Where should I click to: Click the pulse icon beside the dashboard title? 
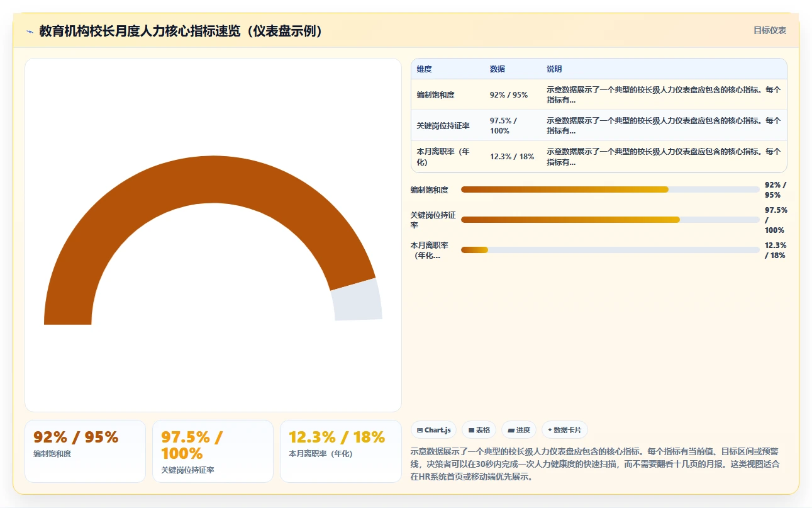pos(30,31)
